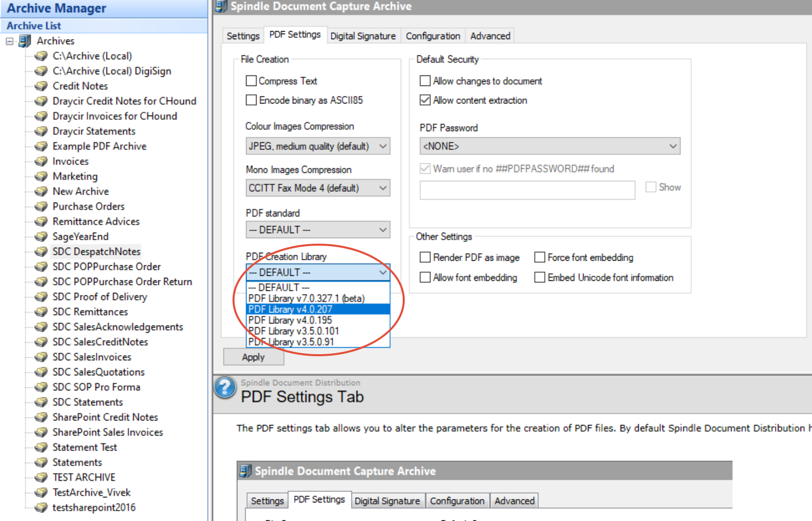Click the archive icon beside SharePoint Credit Notes
This screenshot has width=812, height=521.
41,418
